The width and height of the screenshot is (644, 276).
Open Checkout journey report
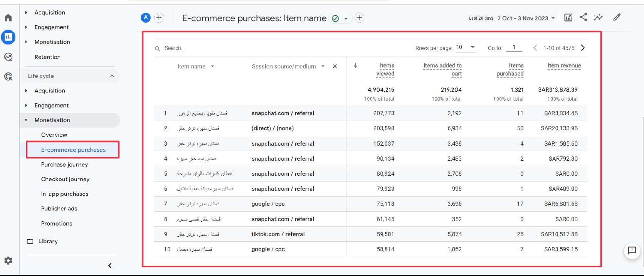click(65, 179)
